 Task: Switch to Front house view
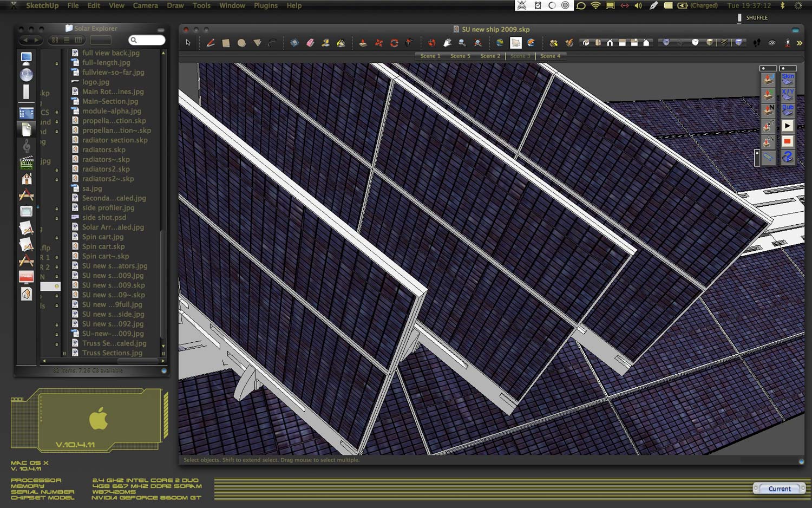pos(610,43)
